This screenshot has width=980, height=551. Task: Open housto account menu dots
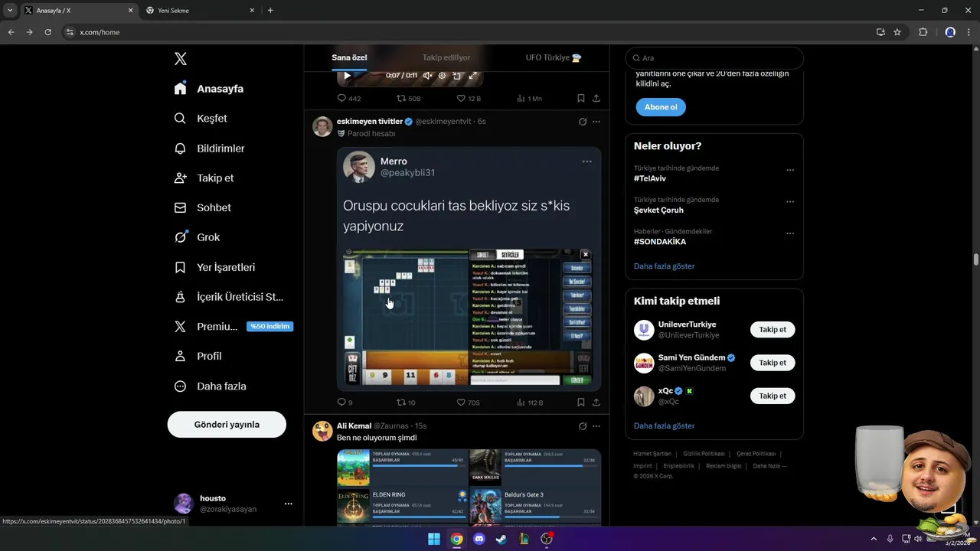(289, 504)
